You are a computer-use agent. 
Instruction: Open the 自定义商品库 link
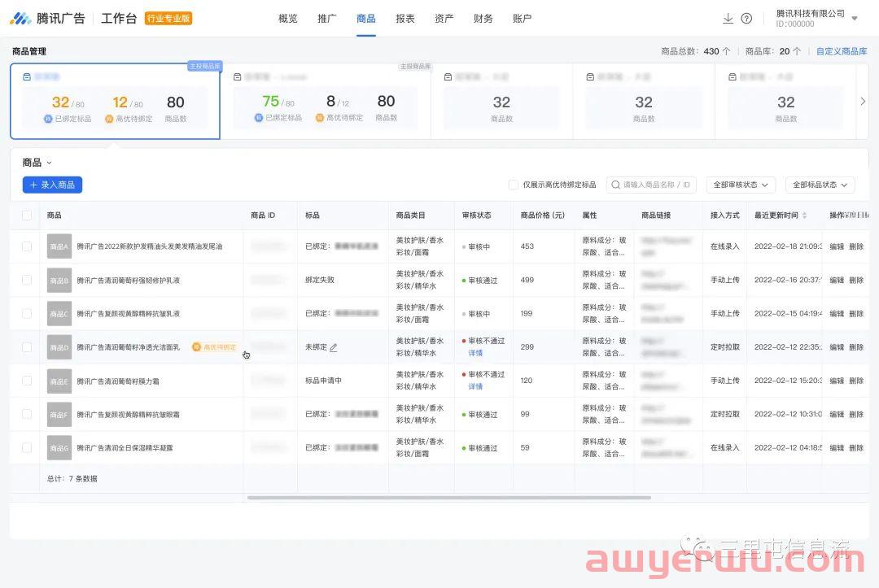[841, 51]
